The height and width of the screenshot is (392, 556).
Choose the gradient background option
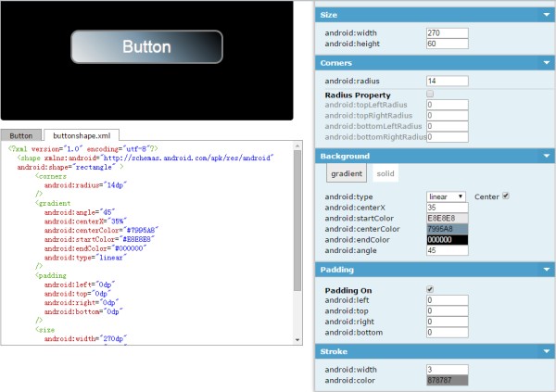click(x=347, y=173)
